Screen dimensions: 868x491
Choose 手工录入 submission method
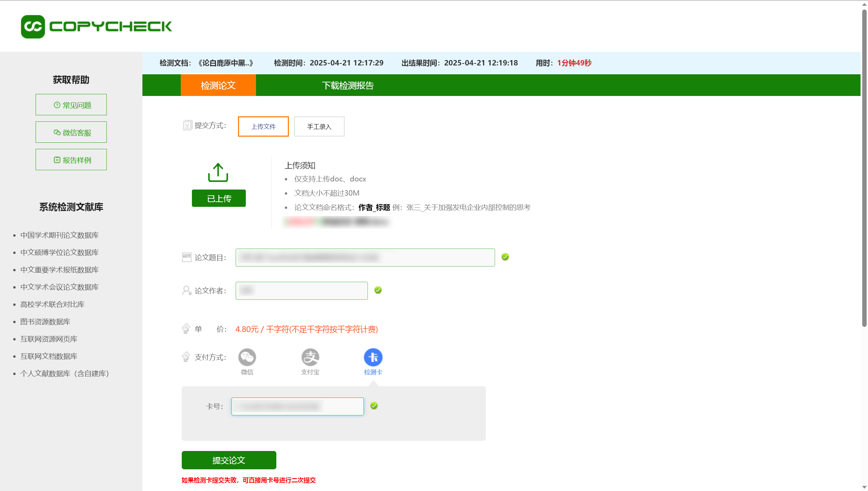tap(319, 126)
